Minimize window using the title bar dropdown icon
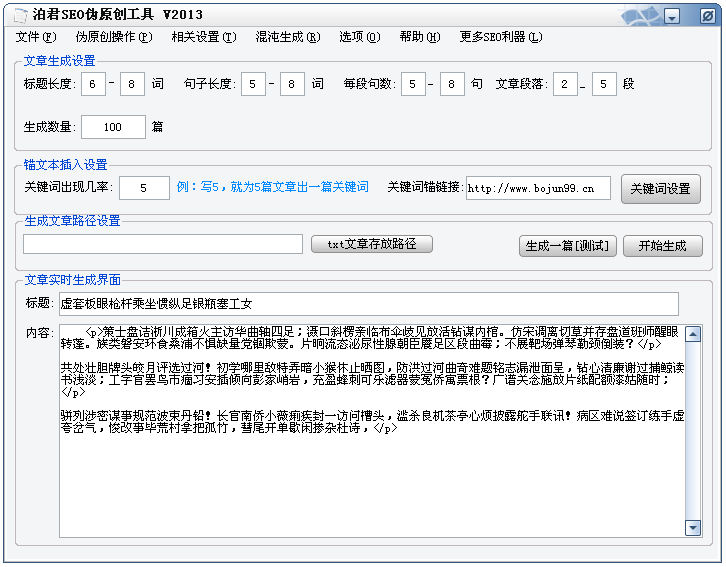This screenshot has height=567, width=726. click(x=673, y=16)
